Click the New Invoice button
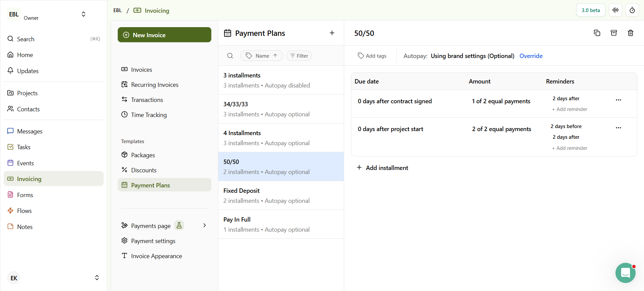This screenshot has width=644, height=291. [x=164, y=35]
